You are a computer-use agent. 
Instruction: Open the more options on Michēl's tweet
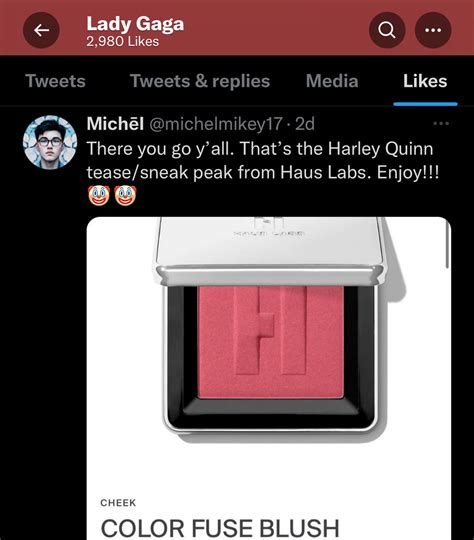click(441, 123)
